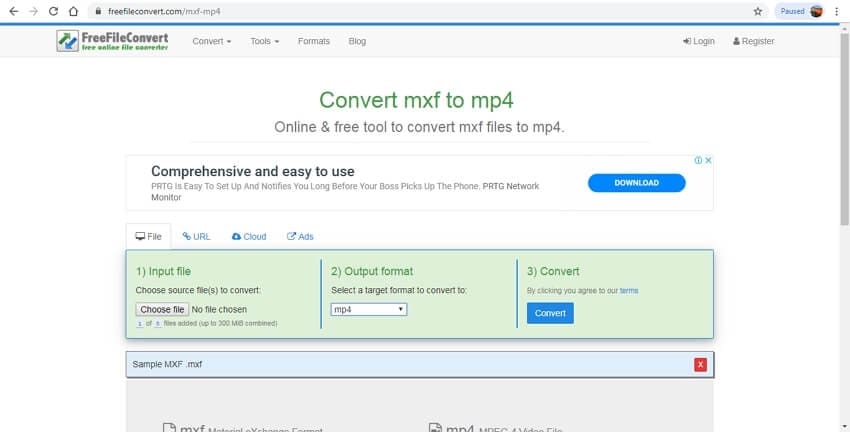Image resolution: width=850 pixels, height=432 pixels.
Task: Click the Comprehensive and easy to use ad headline
Action: pos(253,171)
